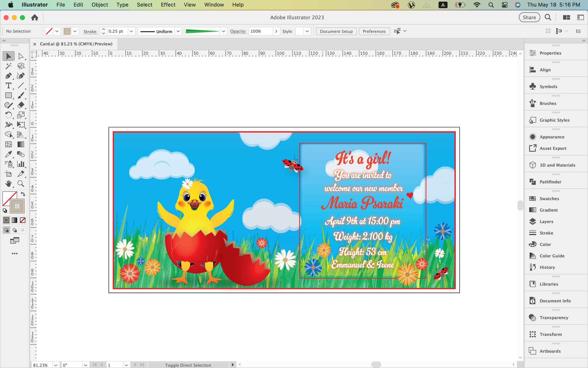Select the Type tool

pos(8,86)
